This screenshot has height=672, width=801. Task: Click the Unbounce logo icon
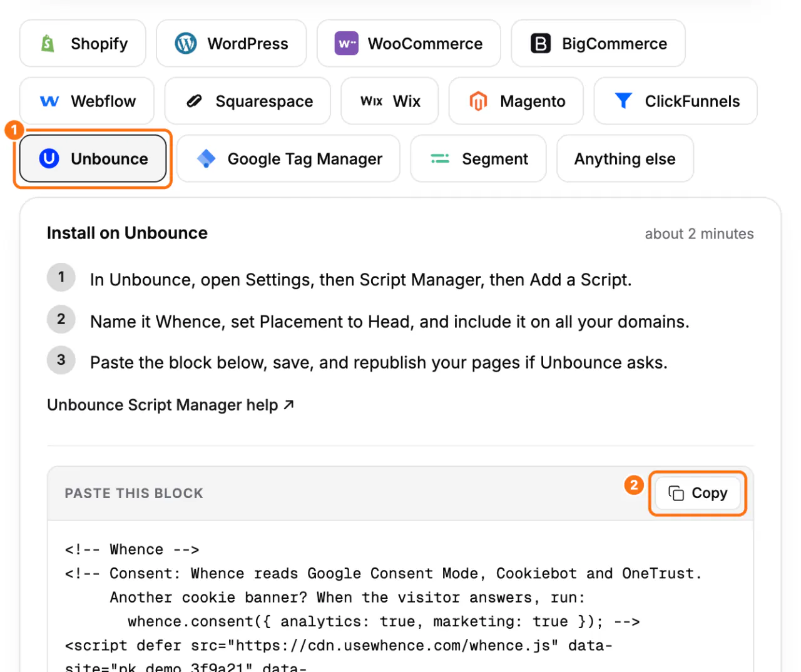tap(49, 158)
